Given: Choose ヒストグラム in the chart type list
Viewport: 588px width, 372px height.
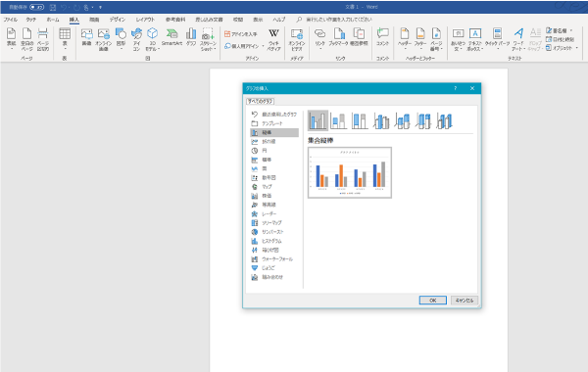Looking at the screenshot, I should tap(274, 241).
